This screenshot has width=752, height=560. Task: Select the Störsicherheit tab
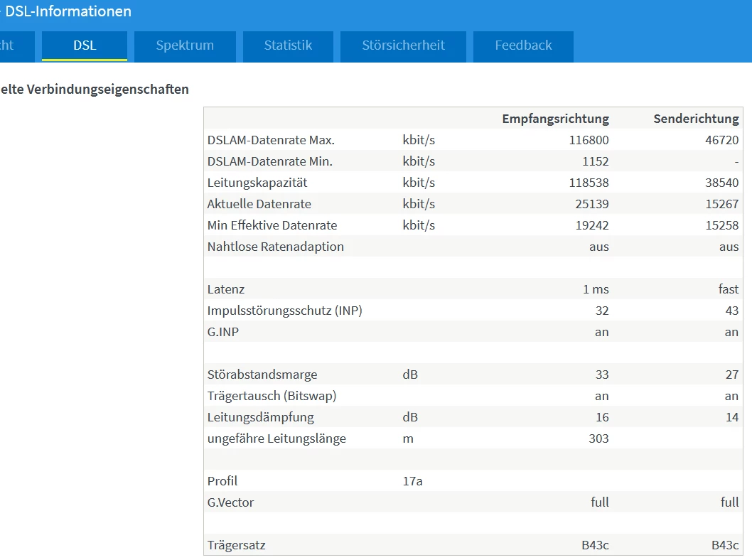[x=403, y=46]
